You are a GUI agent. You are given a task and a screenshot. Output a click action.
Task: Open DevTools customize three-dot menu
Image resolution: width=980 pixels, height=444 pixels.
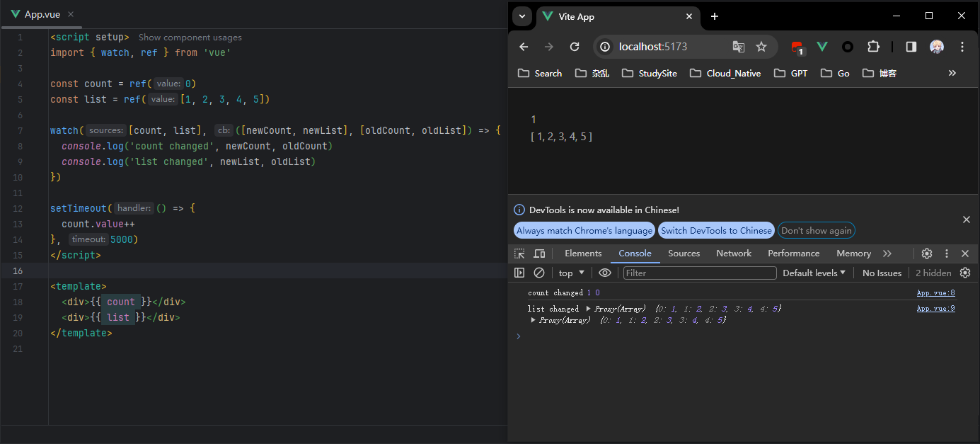pyautogui.click(x=946, y=254)
